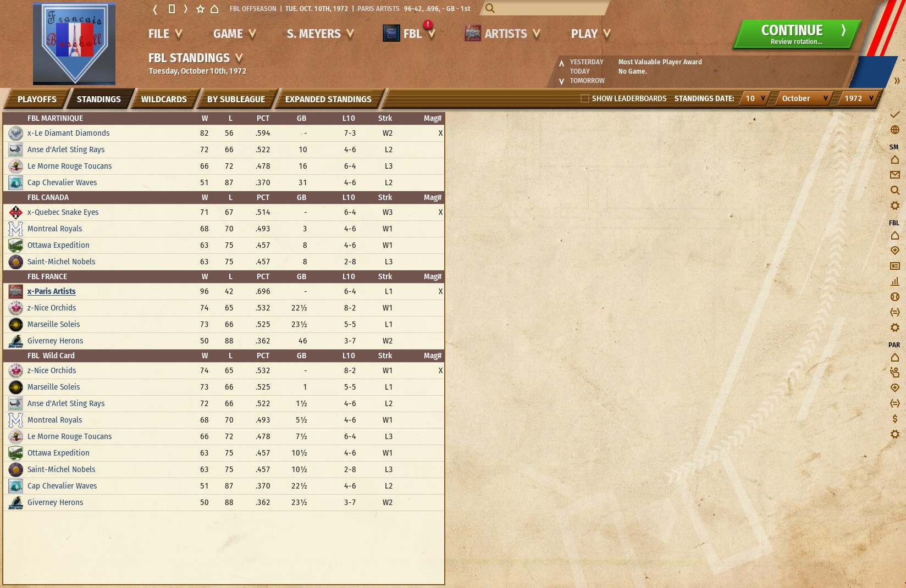Click the home icon in top navigation

coord(214,9)
